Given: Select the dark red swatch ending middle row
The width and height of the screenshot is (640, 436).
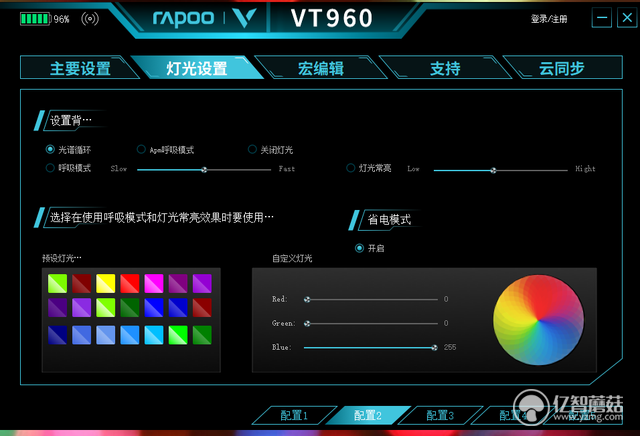Looking at the screenshot, I should [x=202, y=308].
